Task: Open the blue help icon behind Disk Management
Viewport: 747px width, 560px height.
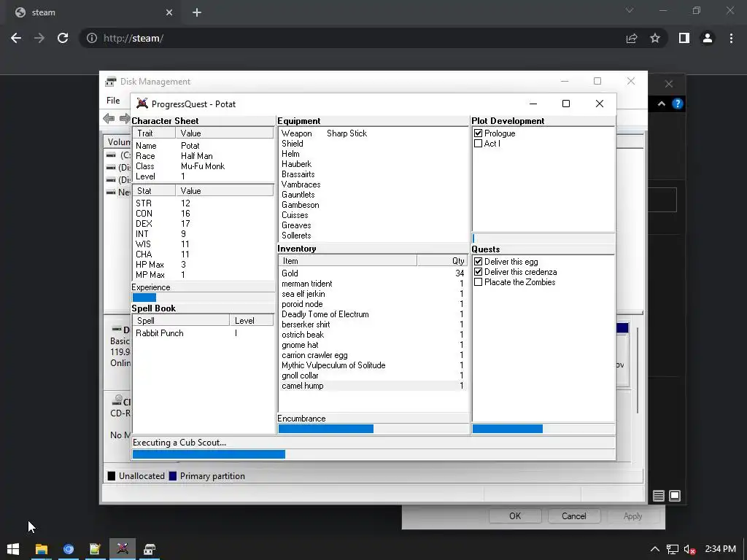Action: click(x=678, y=104)
